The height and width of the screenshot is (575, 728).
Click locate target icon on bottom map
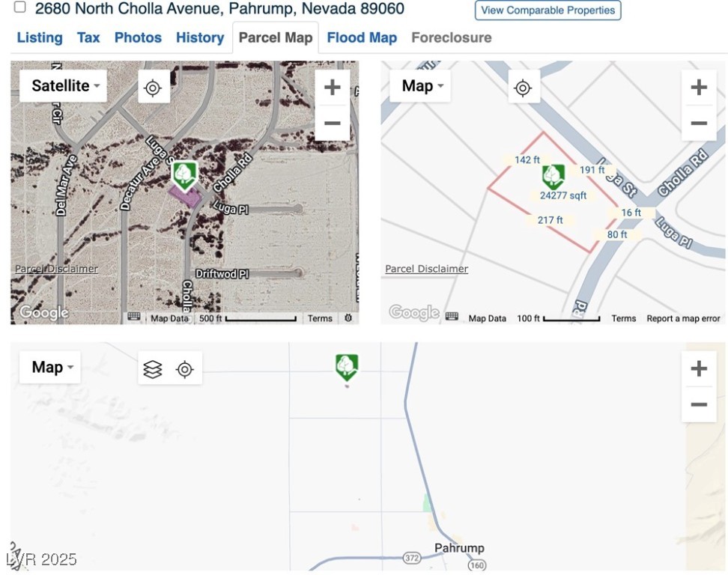[x=184, y=369]
